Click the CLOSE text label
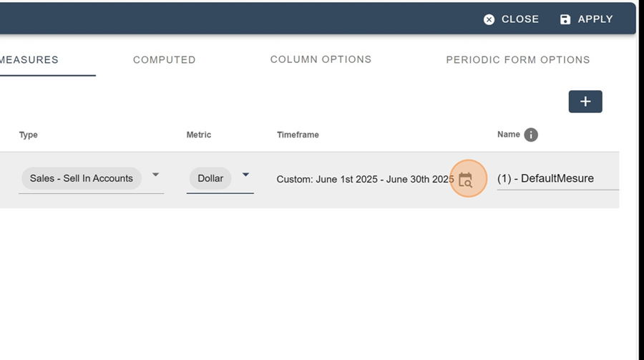This screenshot has width=644, height=360. point(520,19)
